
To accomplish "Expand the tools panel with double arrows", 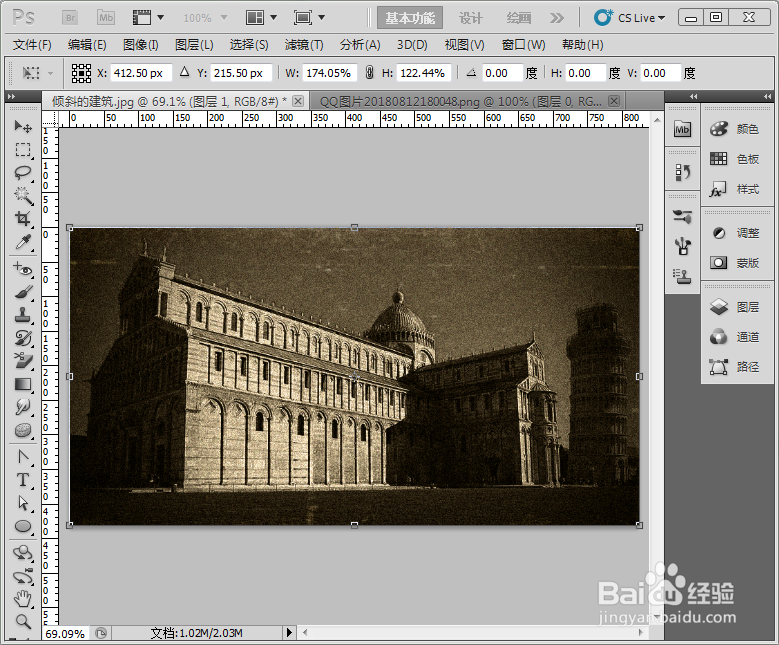I will (12, 96).
